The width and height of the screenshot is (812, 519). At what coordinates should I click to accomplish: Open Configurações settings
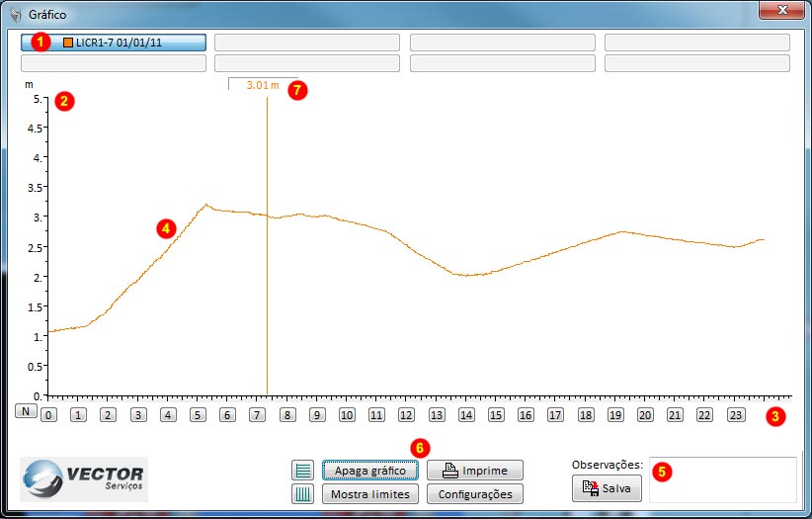coord(475,493)
